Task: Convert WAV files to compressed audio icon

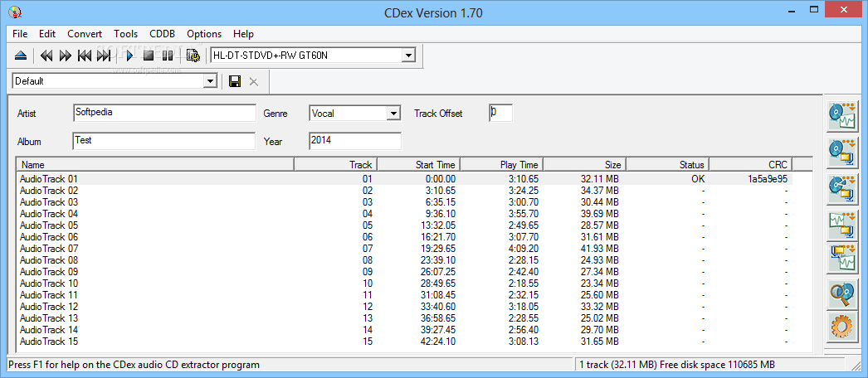Action: click(x=842, y=225)
